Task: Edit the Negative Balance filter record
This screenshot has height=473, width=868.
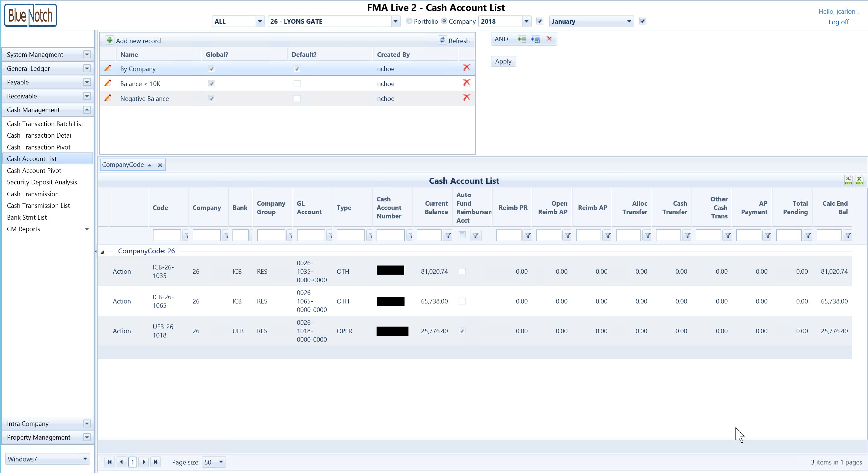Action: pyautogui.click(x=108, y=98)
